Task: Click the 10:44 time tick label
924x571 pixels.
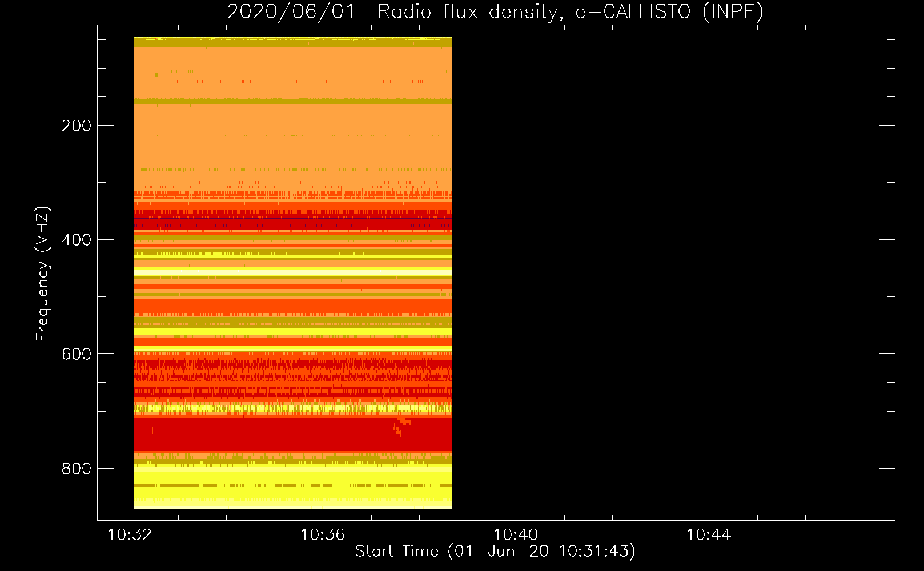Action: pos(709,535)
